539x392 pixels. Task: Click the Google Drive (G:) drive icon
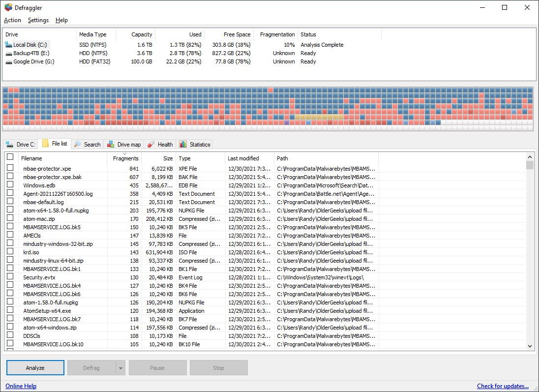(8, 62)
